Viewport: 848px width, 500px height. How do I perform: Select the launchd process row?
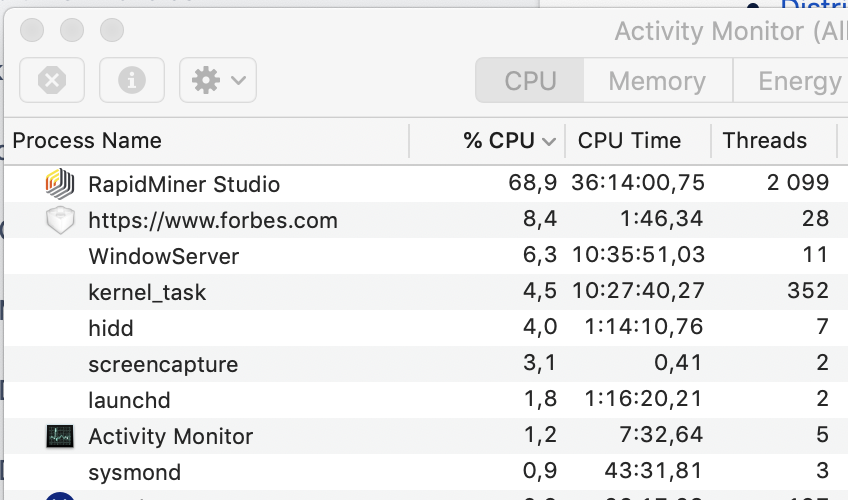pyautogui.click(x=426, y=400)
